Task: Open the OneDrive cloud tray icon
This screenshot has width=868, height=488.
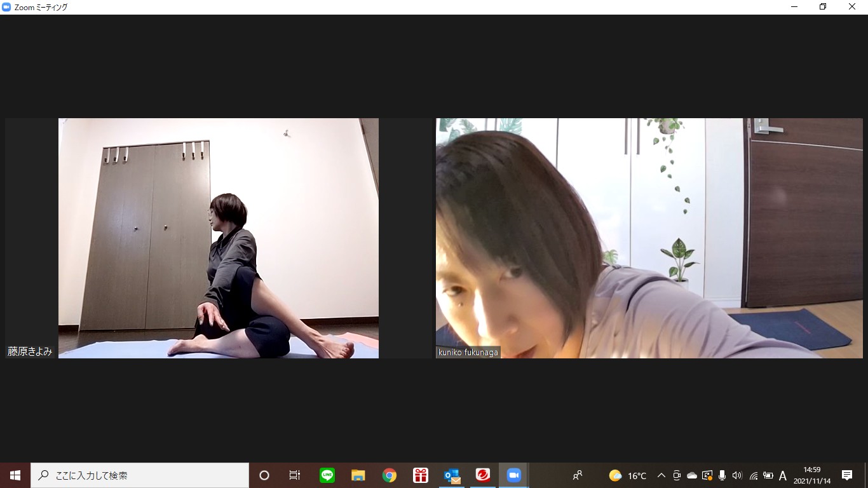Action: [692, 475]
